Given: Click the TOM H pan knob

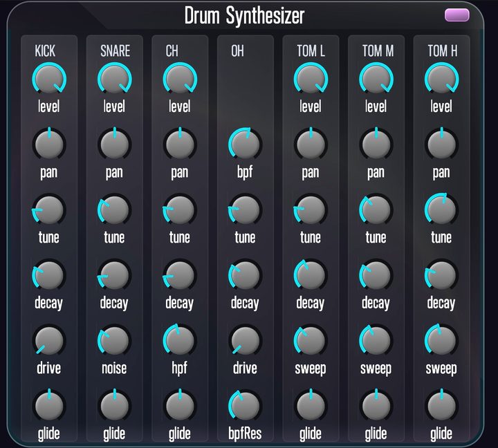Looking at the screenshot, I should pos(441,144).
